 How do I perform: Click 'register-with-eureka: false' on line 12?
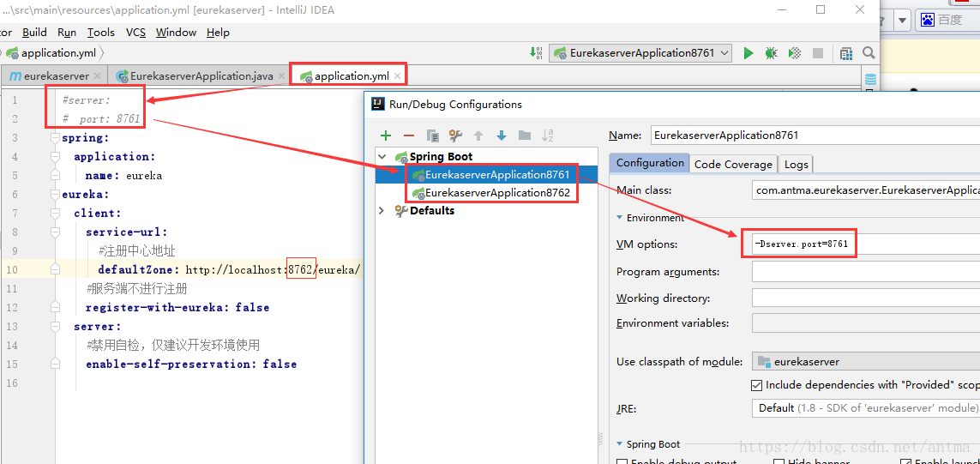[x=177, y=308]
